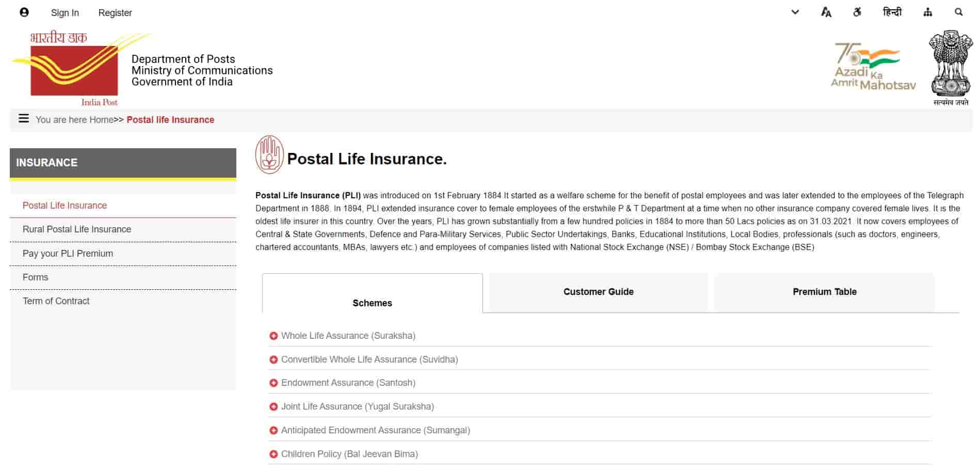
Task: Open Pay your PLI Premium page
Action: pyautogui.click(x=68, y=253)
